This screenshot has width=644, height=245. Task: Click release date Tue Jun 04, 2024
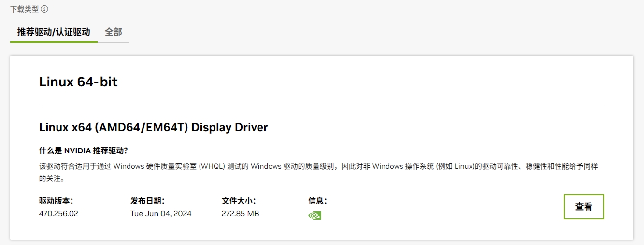tap(161, 213)
